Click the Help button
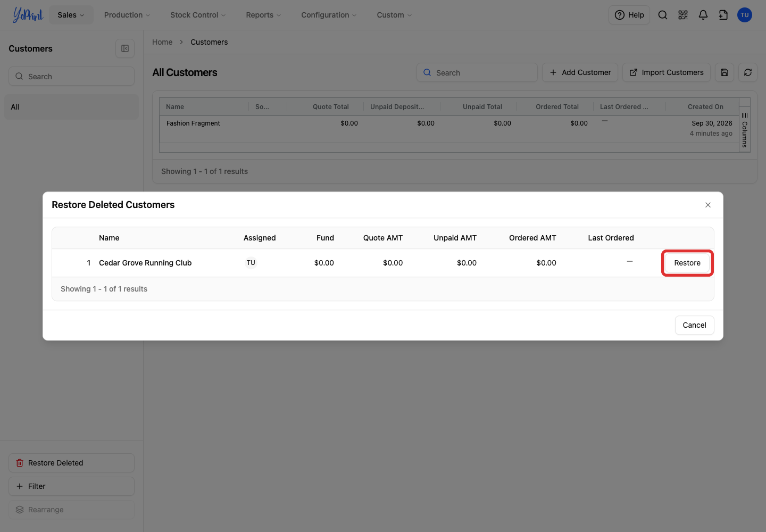This screenshot has height=532, width=766. pos(629,15)
